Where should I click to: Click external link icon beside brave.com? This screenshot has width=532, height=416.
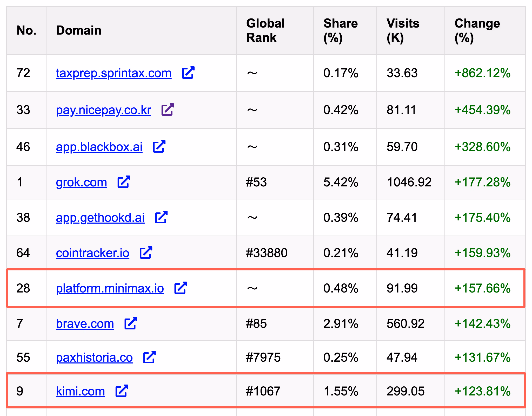(x=130, y=323)
